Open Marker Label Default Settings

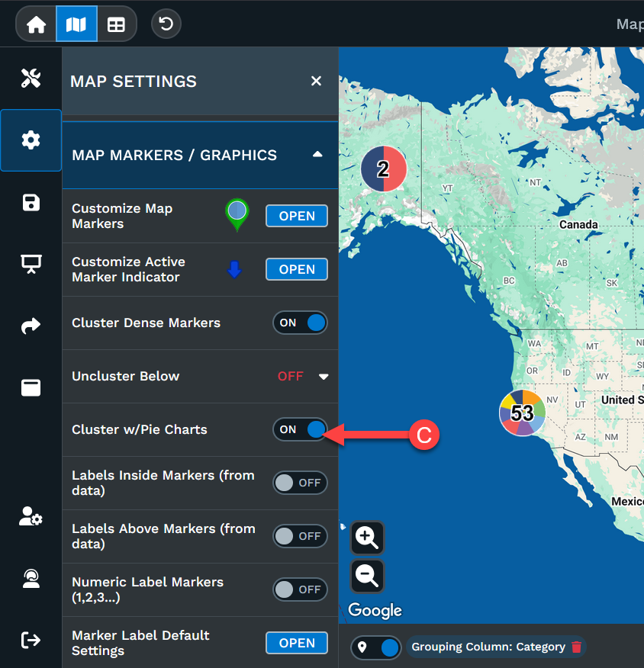coord(297,643)
